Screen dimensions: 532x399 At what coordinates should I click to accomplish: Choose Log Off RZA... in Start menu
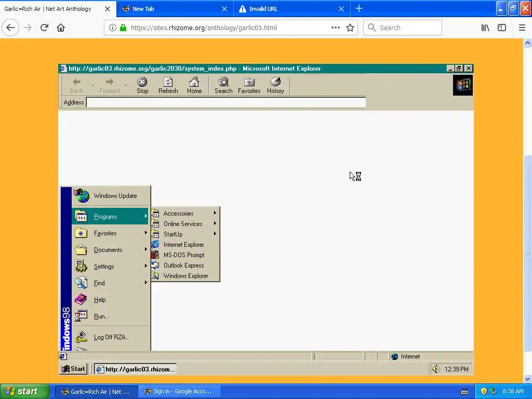[110, 337]
